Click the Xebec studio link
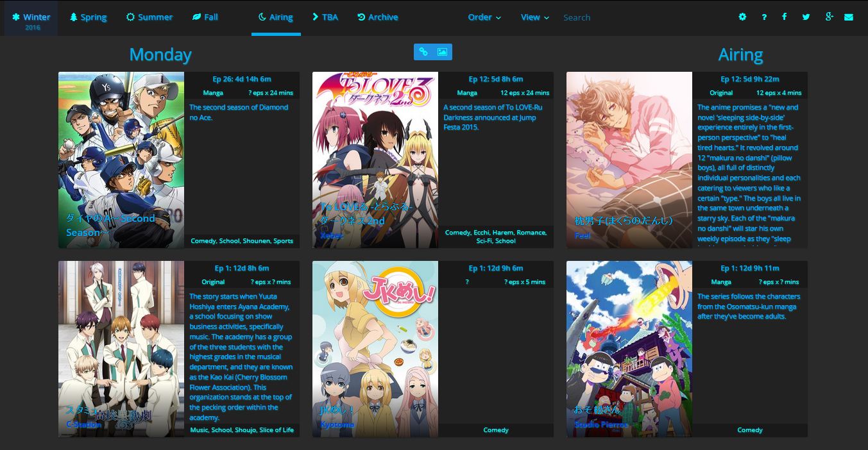The image size is (868, 450). [x=332, y=235]
